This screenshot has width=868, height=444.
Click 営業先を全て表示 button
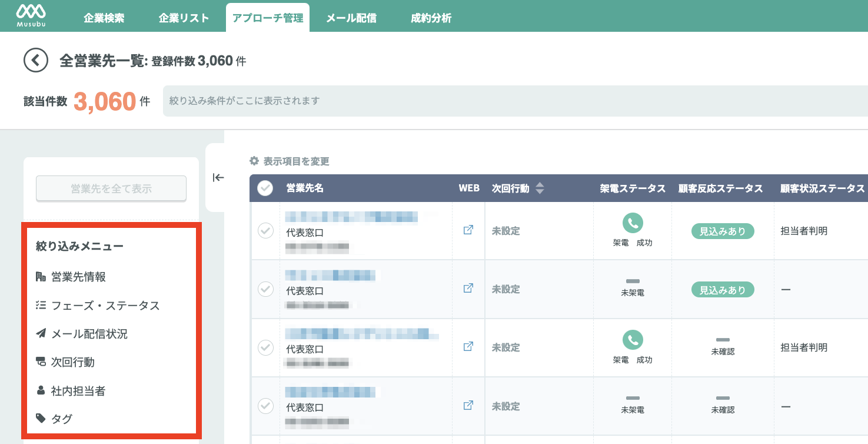[x=111, y=188]
